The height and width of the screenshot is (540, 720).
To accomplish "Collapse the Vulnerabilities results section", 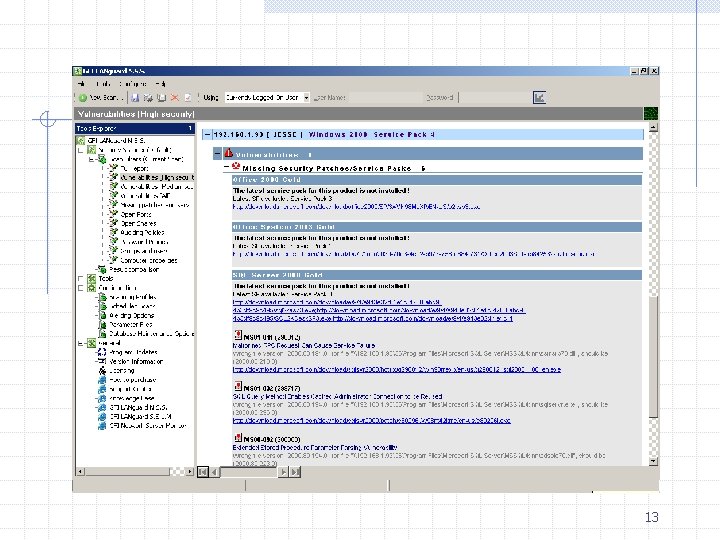I will tap(218, 154).
